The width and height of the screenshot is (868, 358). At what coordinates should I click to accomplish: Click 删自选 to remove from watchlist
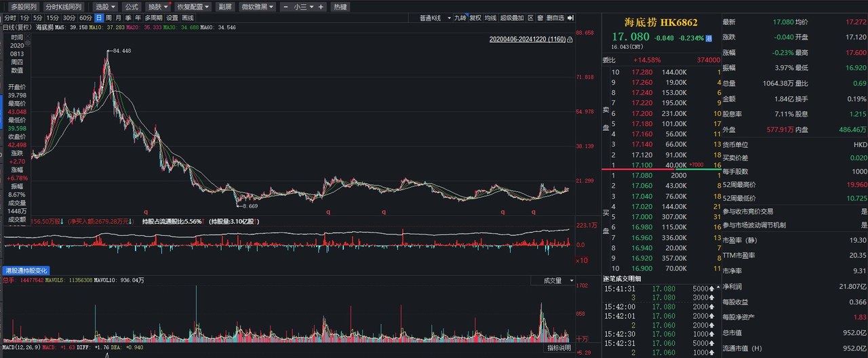[x=555, y=18]
